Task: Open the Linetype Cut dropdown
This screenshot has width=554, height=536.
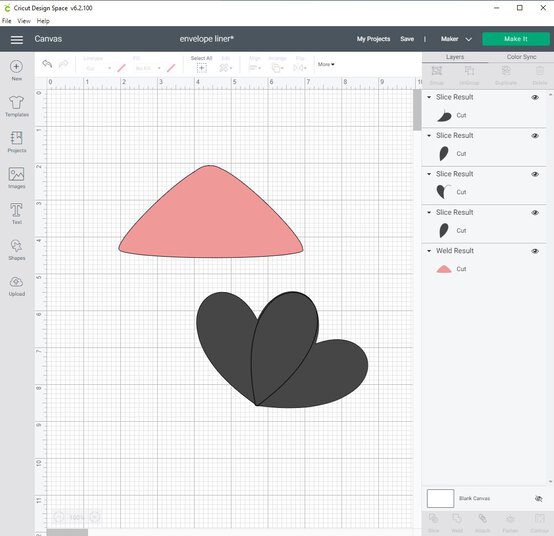Action: point(98,68)
